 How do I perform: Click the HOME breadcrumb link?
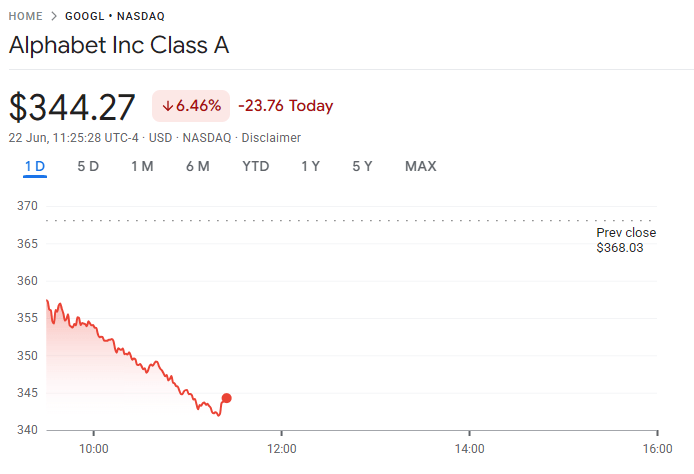(26, 16)
